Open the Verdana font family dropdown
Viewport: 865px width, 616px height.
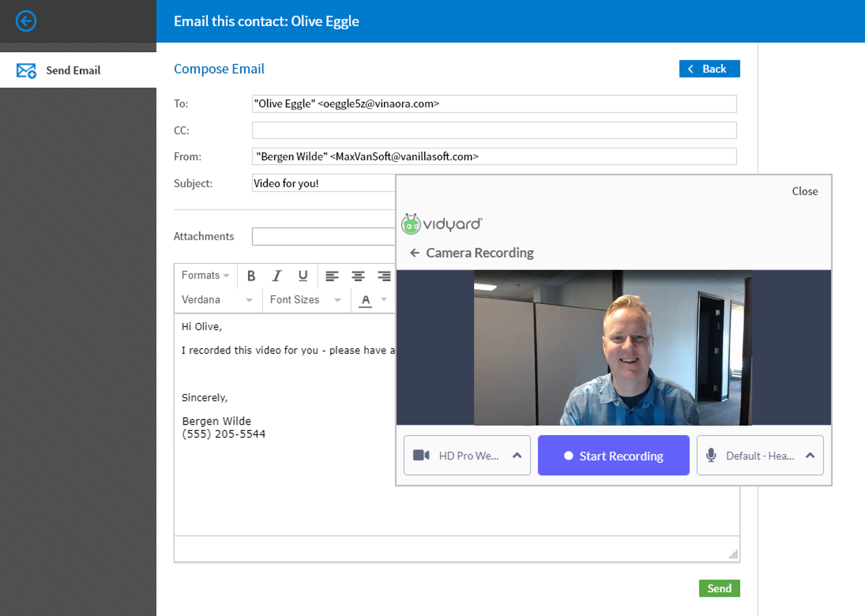(x=217, y=300)
